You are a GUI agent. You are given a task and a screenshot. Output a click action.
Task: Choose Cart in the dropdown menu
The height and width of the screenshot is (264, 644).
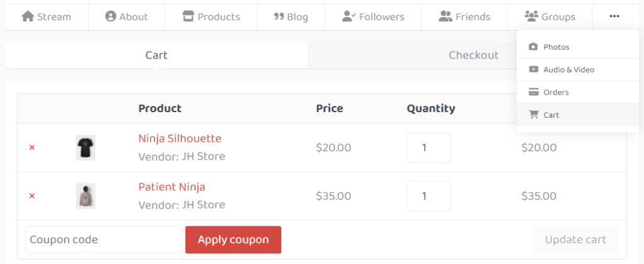[x=578, y=115]
